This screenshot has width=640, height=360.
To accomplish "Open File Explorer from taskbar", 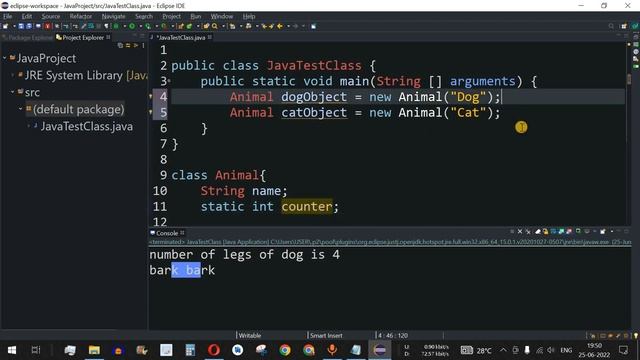I will click(94, 350).
